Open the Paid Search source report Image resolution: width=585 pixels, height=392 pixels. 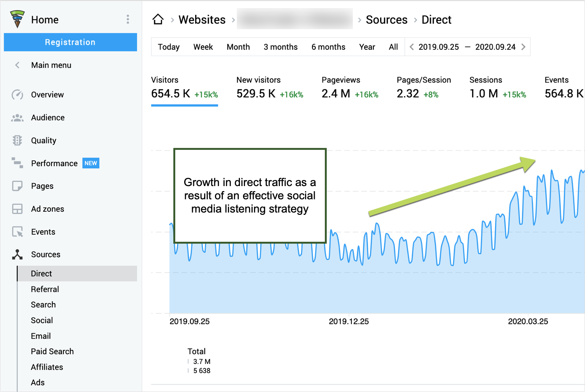(52, 352)
